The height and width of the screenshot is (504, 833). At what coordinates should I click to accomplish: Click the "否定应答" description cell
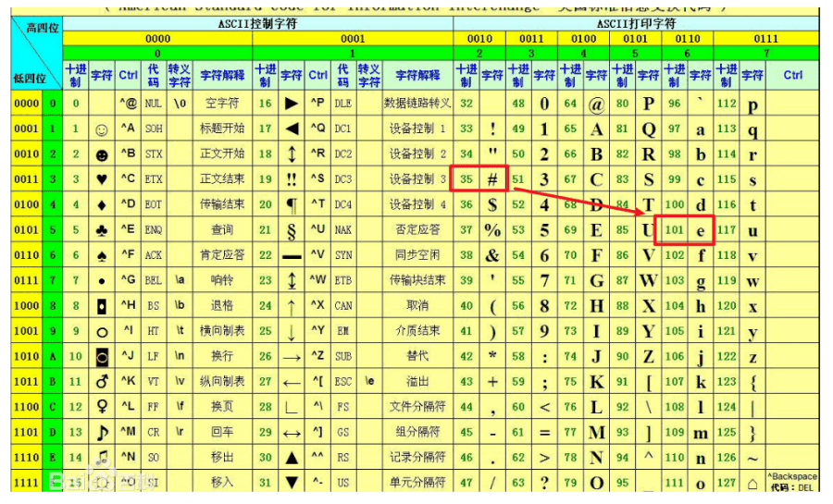point(417,229)
